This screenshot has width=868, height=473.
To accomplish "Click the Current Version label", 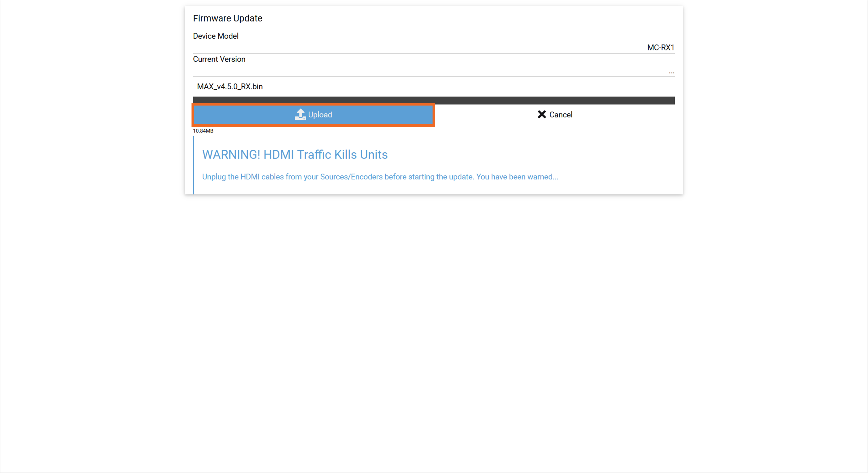I will (x=219, y=59).
